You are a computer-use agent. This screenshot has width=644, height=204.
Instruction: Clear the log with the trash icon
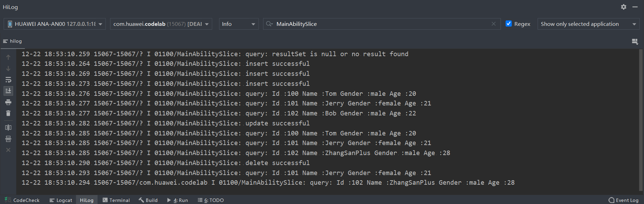(x=8, y=113)
